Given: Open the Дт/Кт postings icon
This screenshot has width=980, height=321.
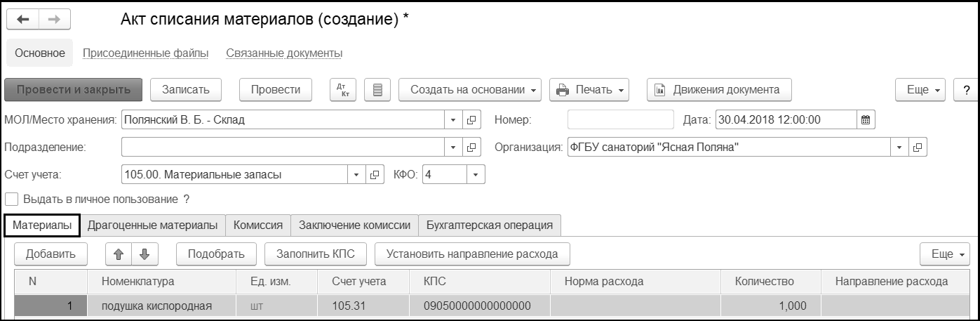Looking at the screenshot, I should (343, 90).
